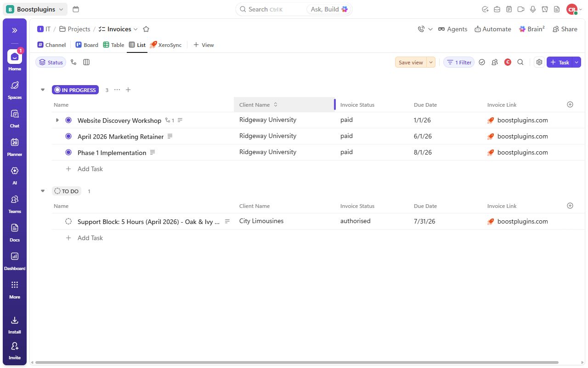Viewport: 588px width, 368px height.
Task: Open the Channel tab
Action: point(51,45)
